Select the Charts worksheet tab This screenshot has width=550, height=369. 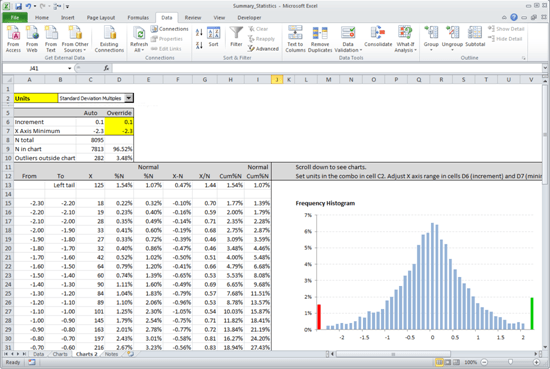(60, 354)
